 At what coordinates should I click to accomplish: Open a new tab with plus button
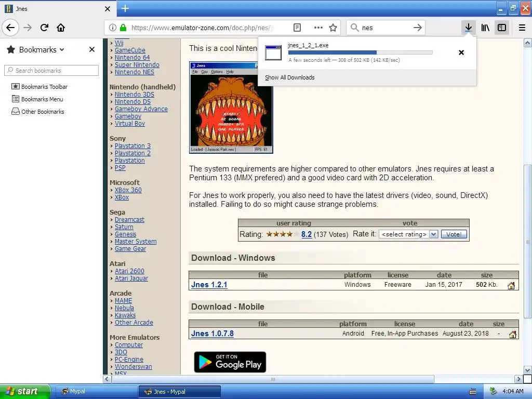125,8
